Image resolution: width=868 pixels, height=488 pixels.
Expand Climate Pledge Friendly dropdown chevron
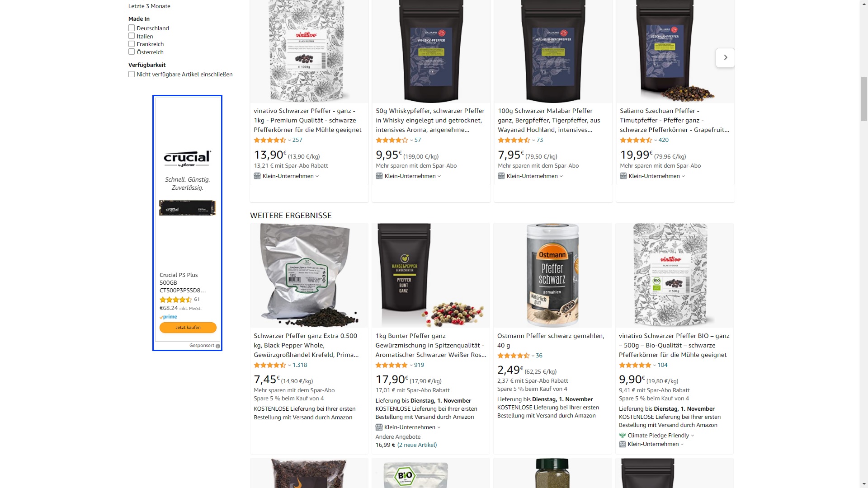click(x=693, y=436)
